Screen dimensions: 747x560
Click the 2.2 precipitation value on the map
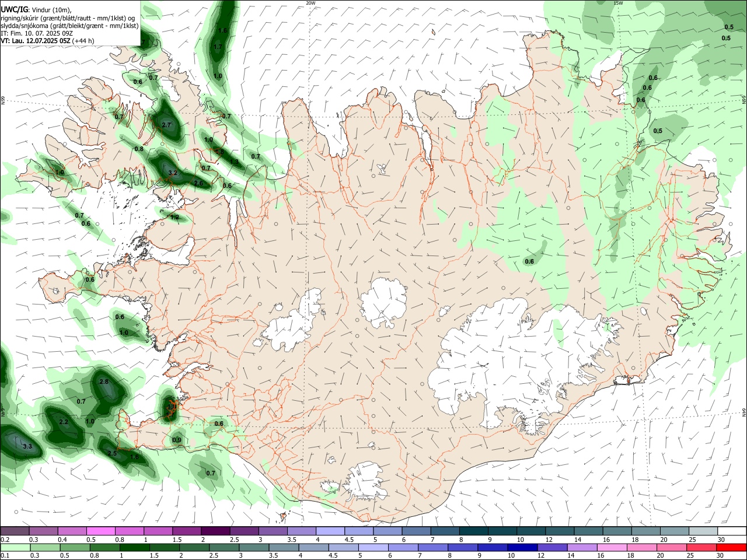tap(64, 422)
